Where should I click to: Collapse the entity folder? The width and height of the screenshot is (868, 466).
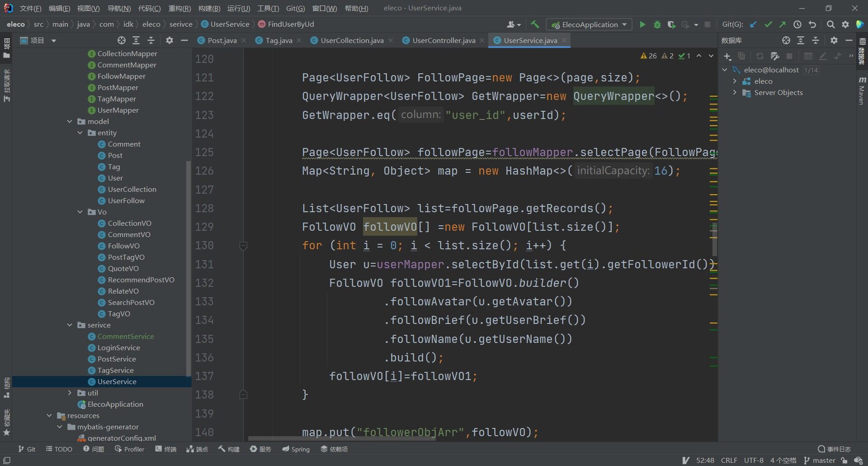80,133
